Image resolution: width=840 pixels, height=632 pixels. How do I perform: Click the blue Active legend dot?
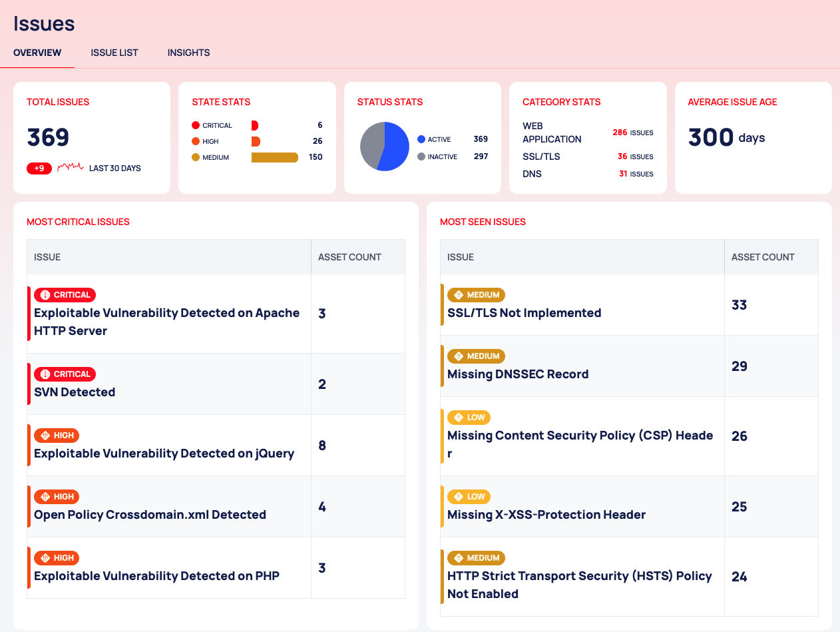(x=421, y=139)
